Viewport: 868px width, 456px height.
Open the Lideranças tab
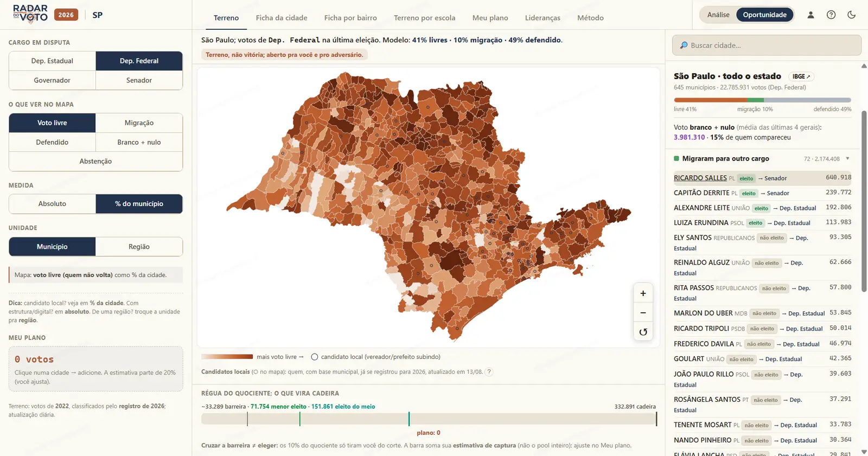[x=542, y=18]
